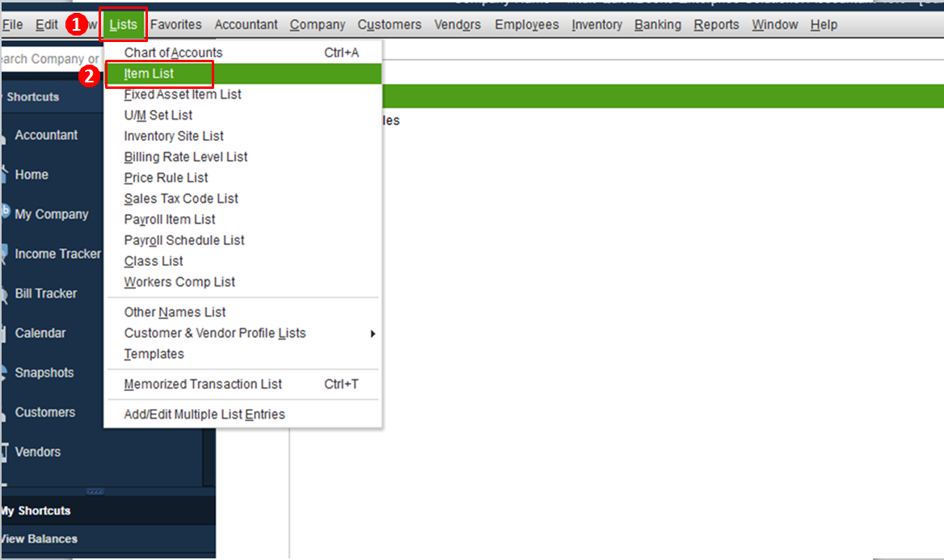Choose Sales Tax Code List

(x=242, y=199)
